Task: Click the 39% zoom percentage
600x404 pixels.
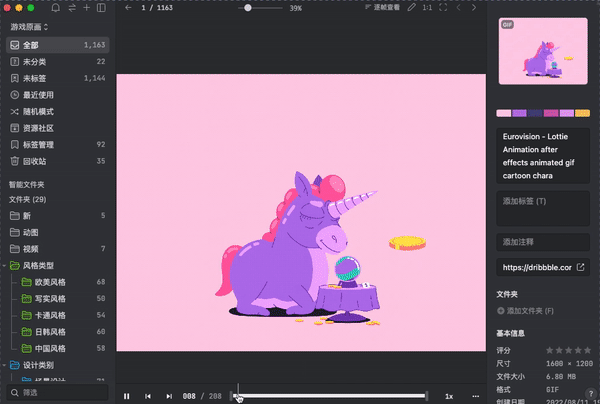Action: point(296,8)
